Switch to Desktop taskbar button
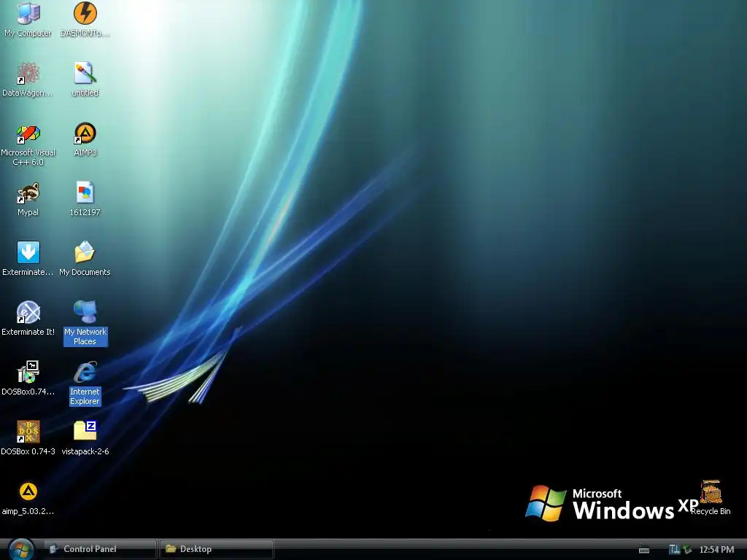This screenshot has height=560, width=747. tap(216, 549)
